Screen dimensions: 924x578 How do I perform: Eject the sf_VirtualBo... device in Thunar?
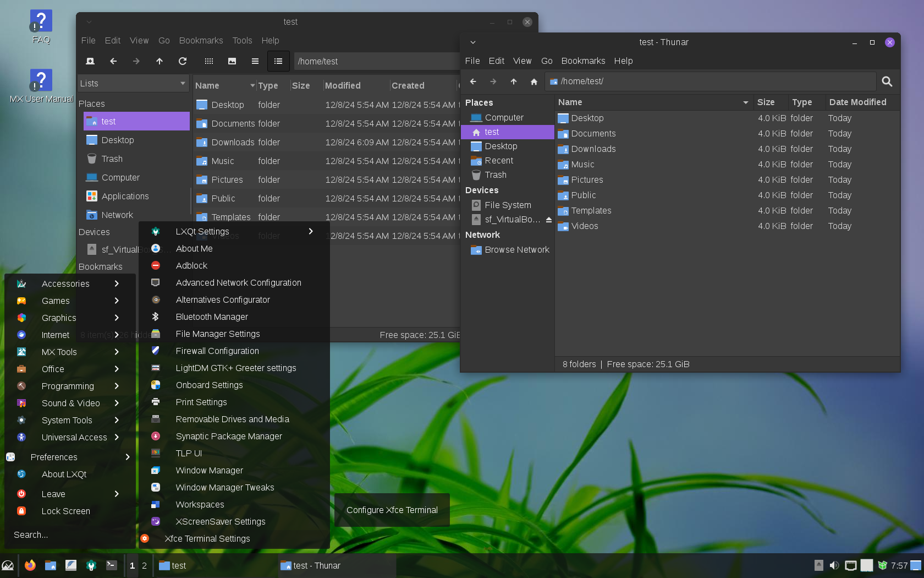(x=548, y=220)
